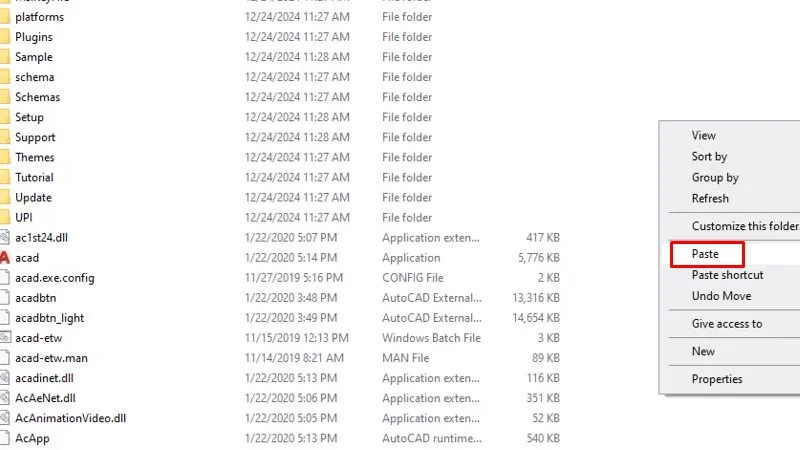The height and width of the screenshot is (450, 800).
Task: Choose Paste from the context menu
Action: pyautogui.click(x=705, y=254)
